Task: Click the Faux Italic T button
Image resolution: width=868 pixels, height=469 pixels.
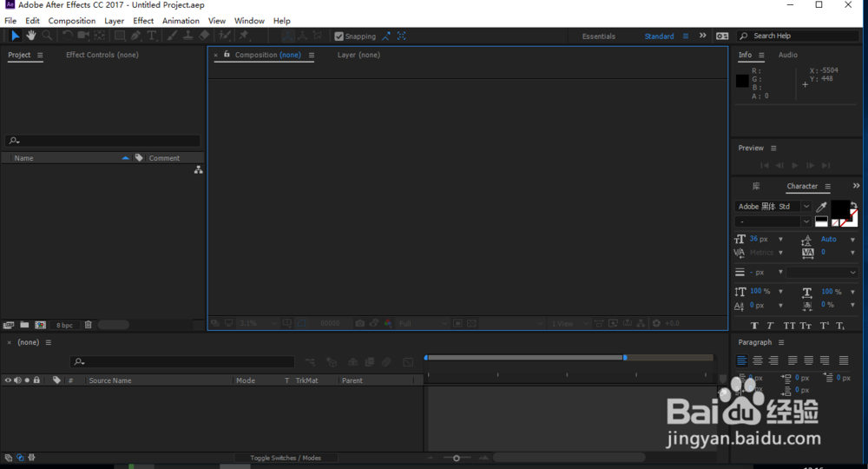Action: pyautogui.click(x=770, y=327)
